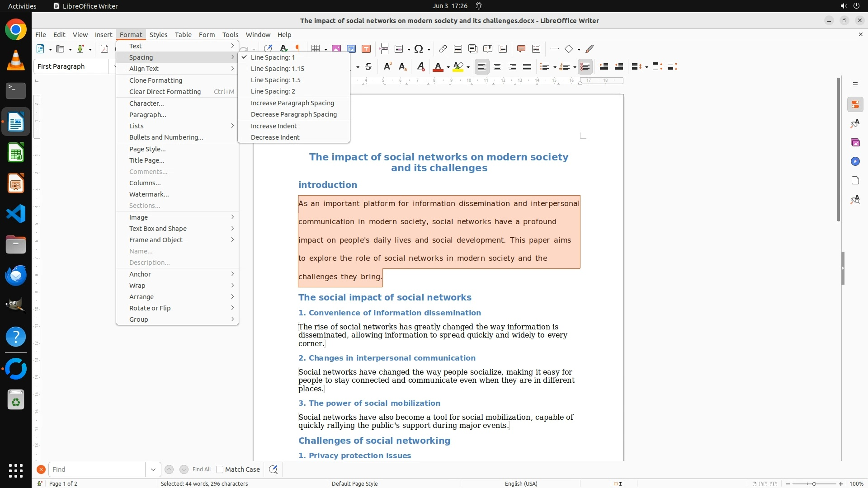Click the Center Horizontally alignment icon

coord(497,67)
